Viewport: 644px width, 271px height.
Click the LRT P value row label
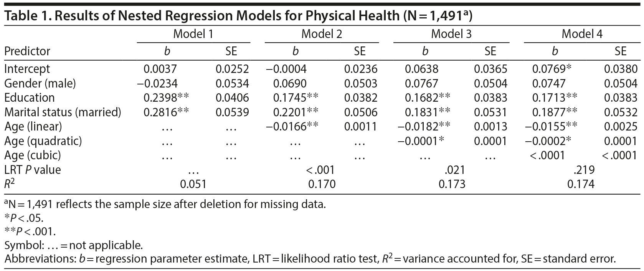tap(33, 170)
